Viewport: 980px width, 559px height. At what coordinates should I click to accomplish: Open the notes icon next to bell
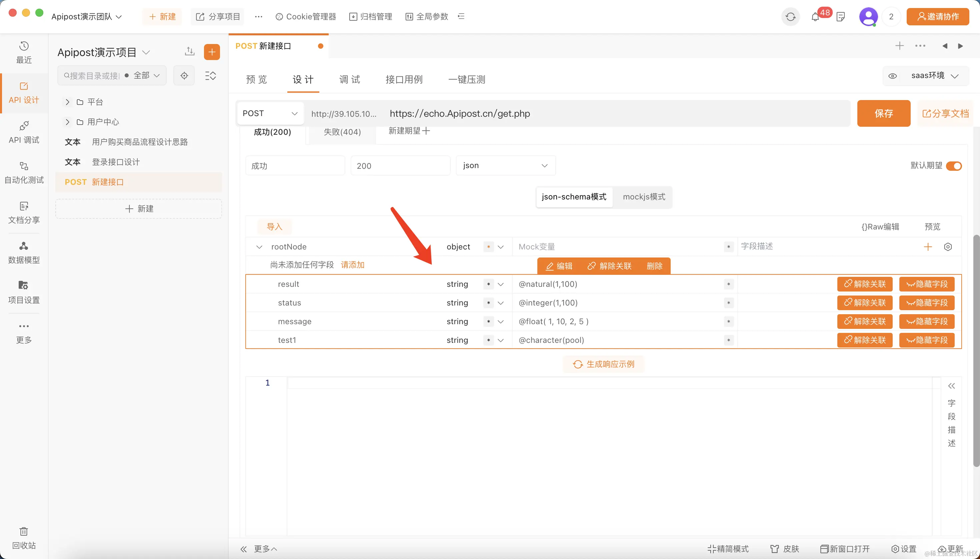coord(840,16)
